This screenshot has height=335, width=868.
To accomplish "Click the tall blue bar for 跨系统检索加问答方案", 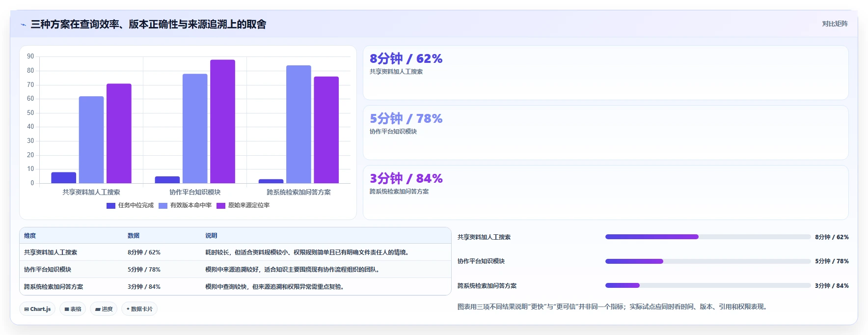I will point(299,124).
